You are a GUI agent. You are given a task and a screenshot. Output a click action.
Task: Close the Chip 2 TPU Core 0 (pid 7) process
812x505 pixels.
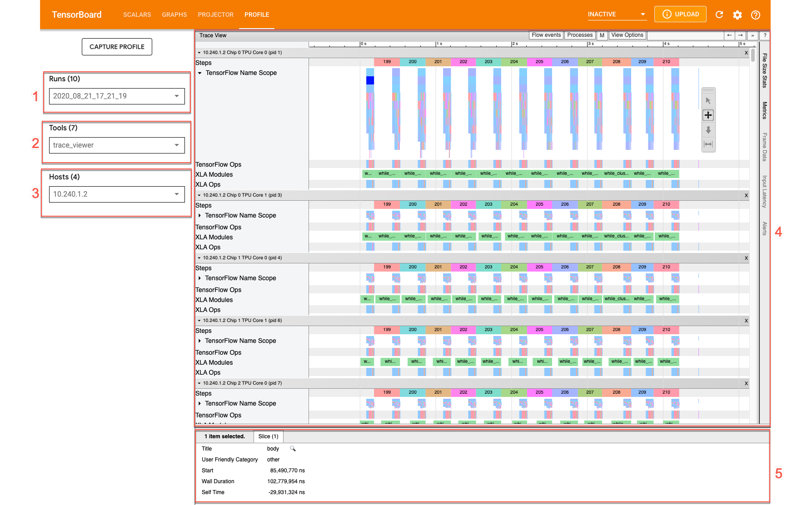point(746,383)
